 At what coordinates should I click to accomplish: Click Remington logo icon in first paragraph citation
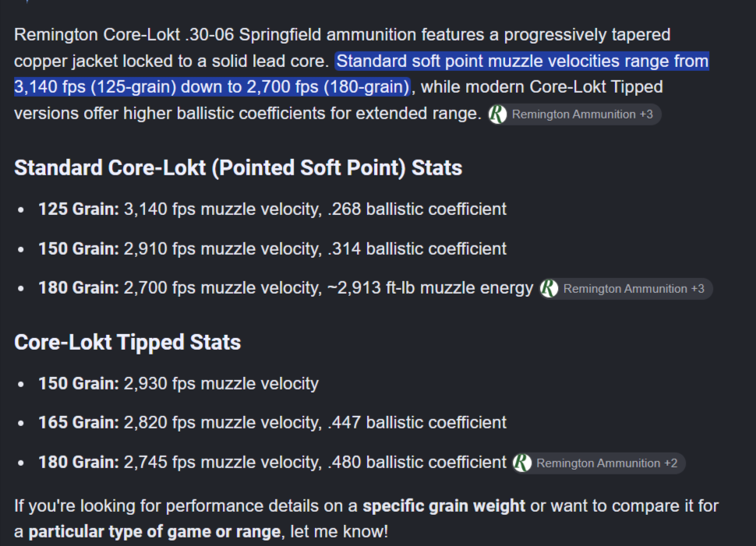(x=497, y=114)
